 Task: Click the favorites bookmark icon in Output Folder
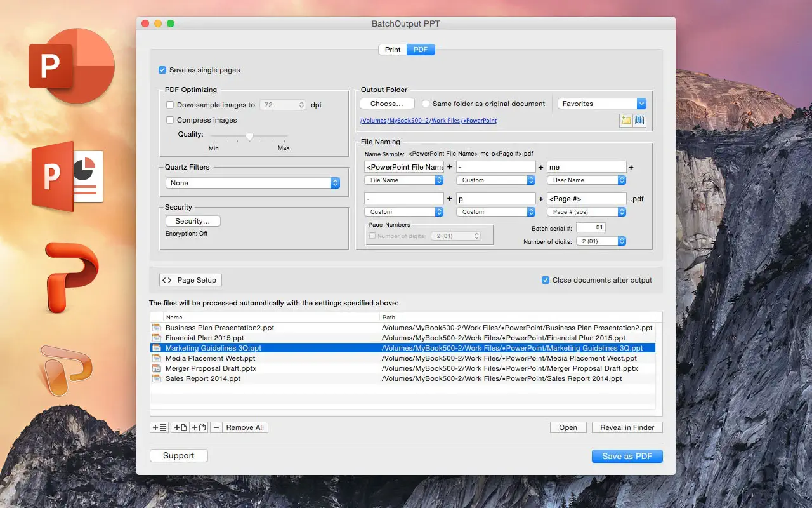[x=639, y=121]
